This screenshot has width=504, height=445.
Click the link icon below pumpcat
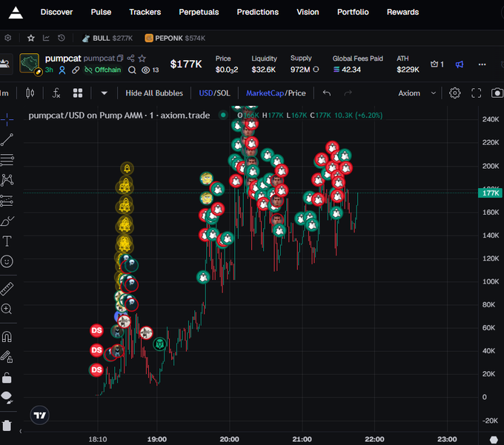point(76,70)
